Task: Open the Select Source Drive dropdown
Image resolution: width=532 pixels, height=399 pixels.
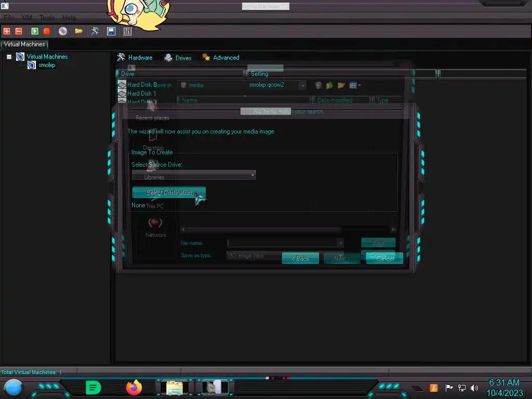Action: [194, 175]
